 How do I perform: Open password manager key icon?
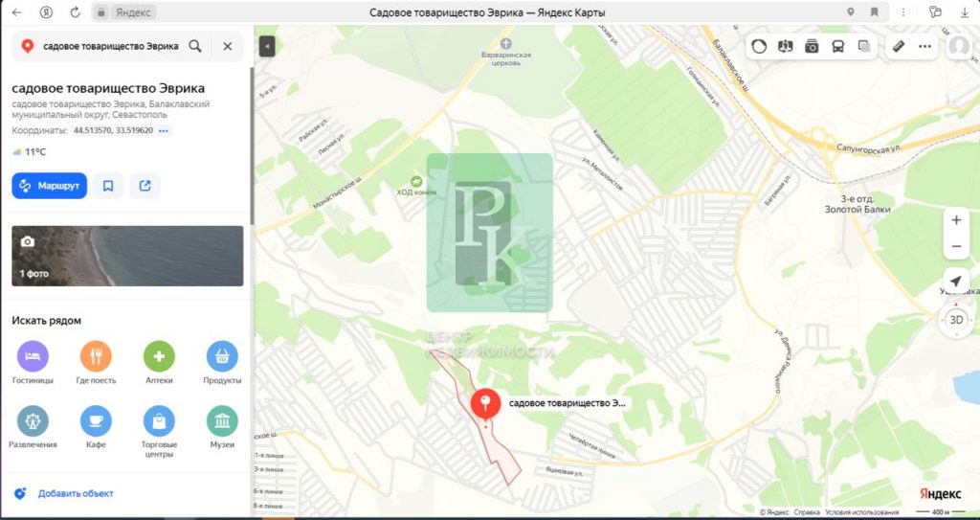(x=935, y=11)
